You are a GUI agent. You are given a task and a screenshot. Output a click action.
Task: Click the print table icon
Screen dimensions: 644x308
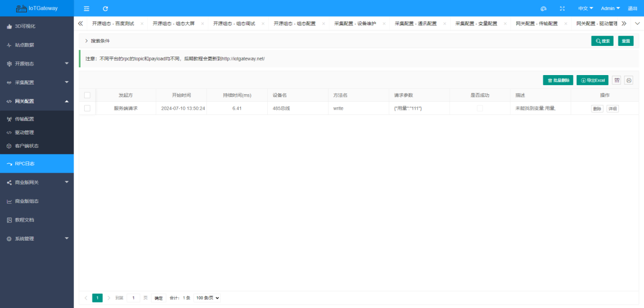(628, 80)
